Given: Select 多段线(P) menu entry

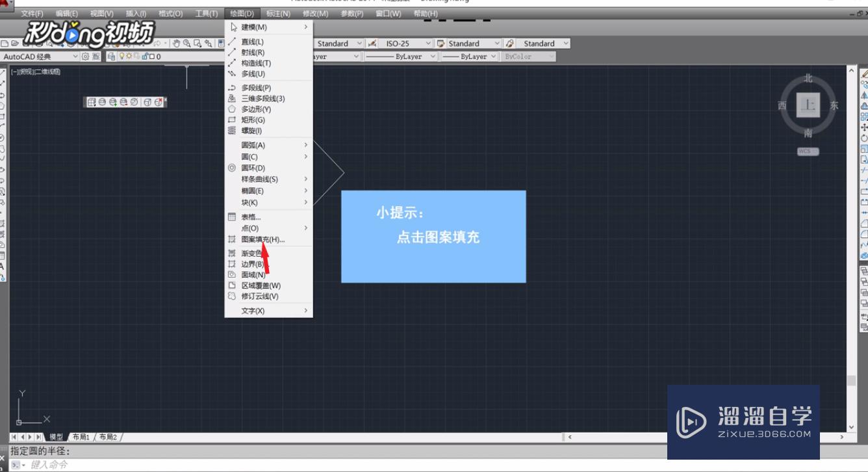Looking at the screenshot, I should tap(269, 88).
